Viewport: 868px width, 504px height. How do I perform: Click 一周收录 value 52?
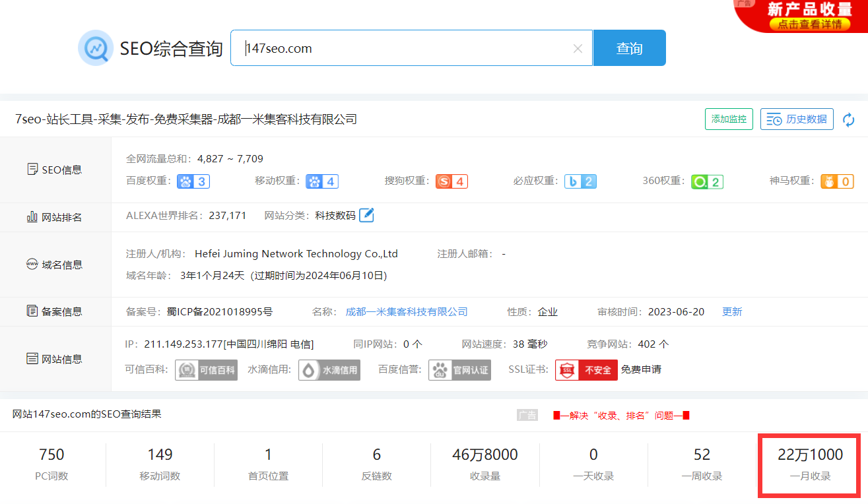click(x=702, y=455)
